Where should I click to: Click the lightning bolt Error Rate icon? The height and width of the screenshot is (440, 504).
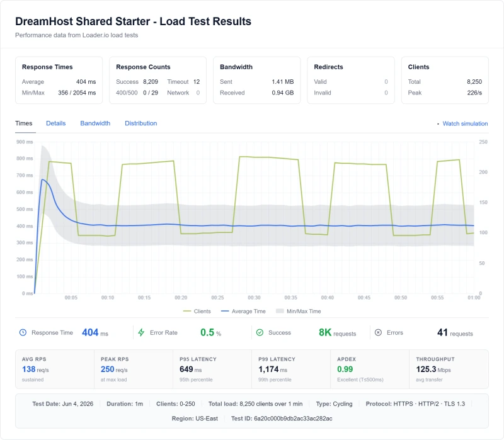pyautogui.click(x=141, y=332)
